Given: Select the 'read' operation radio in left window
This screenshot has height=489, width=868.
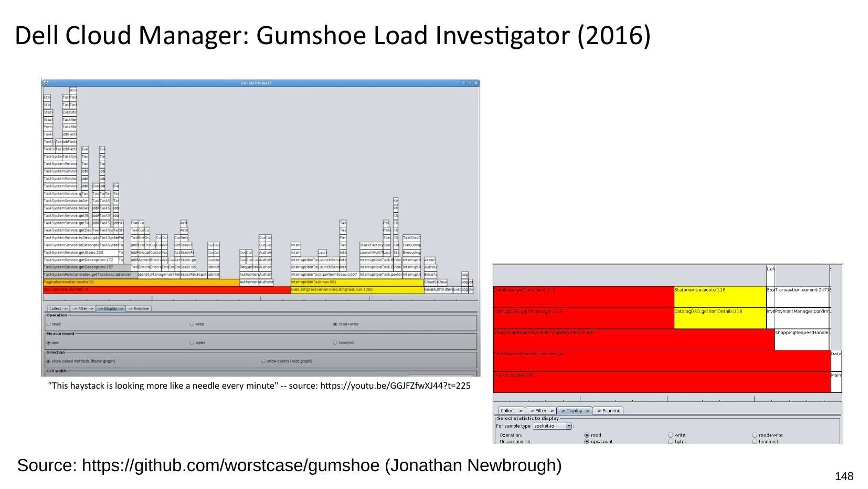Looking at the screenshot, I should [49, 324].
